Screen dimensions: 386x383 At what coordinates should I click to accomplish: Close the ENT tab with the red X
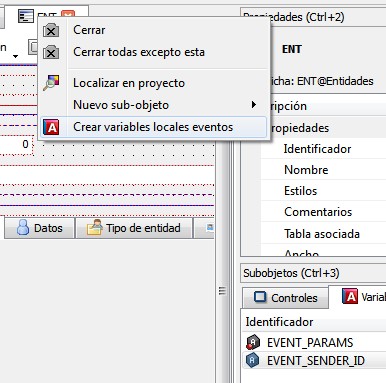coord(68,14)
